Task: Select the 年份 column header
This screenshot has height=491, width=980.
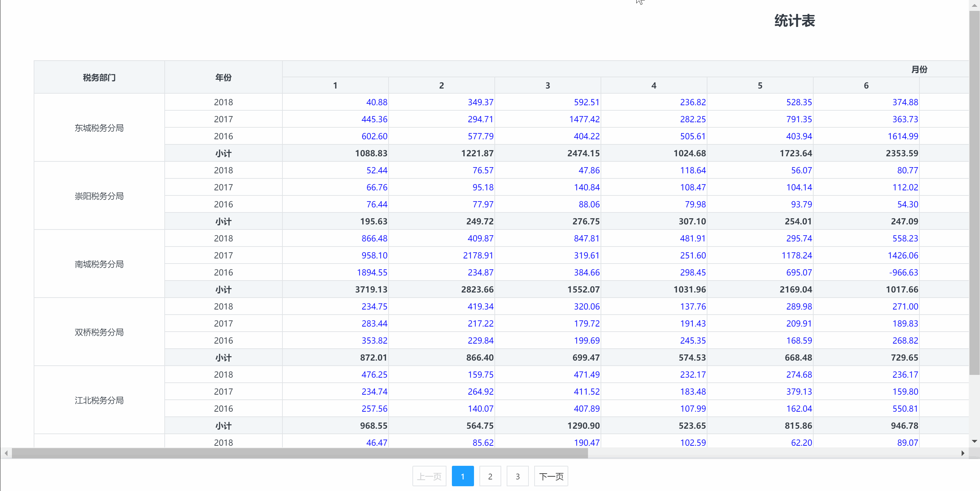Action: click(223, 77)
